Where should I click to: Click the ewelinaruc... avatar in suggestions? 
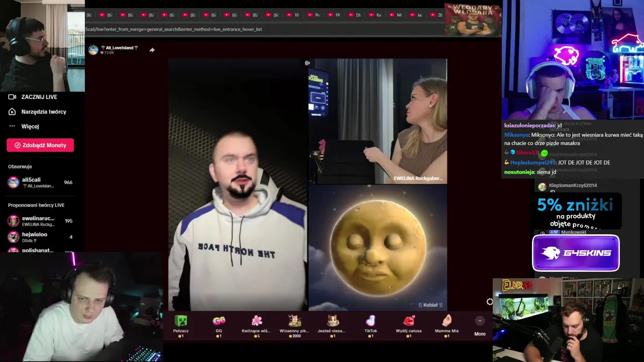[x=14, y=221]
